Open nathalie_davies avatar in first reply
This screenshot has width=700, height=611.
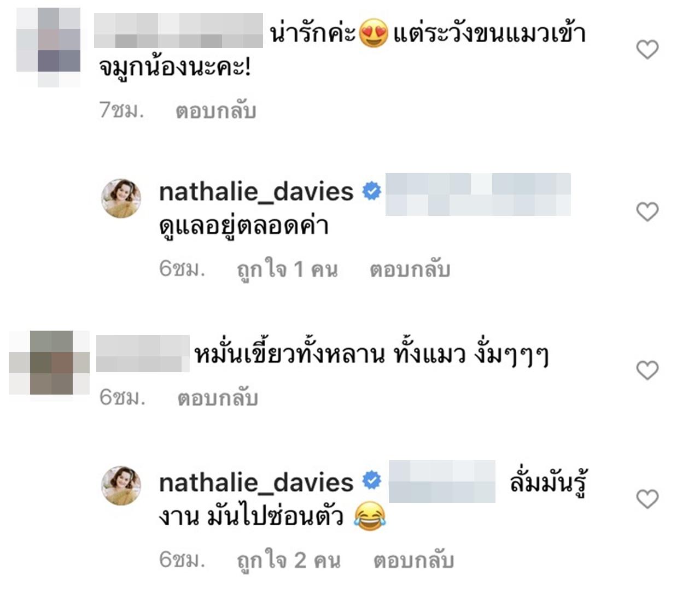[121, 198]
